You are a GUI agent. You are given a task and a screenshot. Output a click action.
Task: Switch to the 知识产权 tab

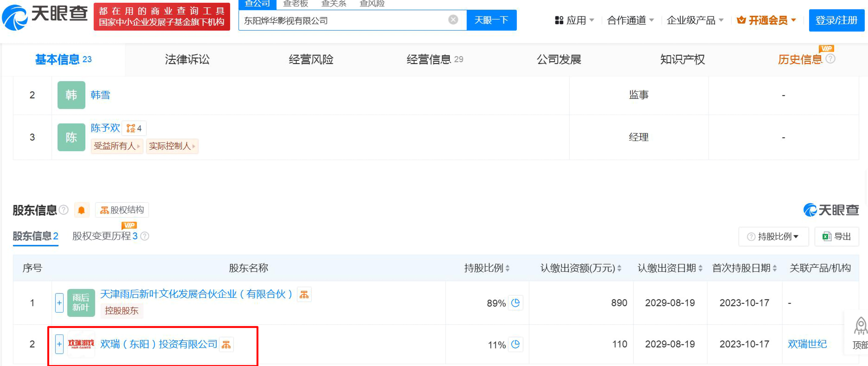682,59
